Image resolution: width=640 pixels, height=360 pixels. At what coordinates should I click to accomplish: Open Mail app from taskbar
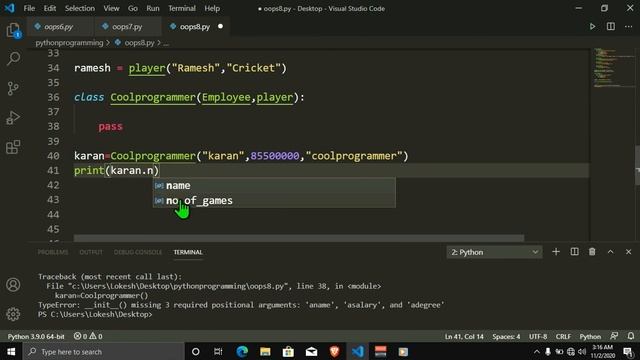click(x=311, y=351)
